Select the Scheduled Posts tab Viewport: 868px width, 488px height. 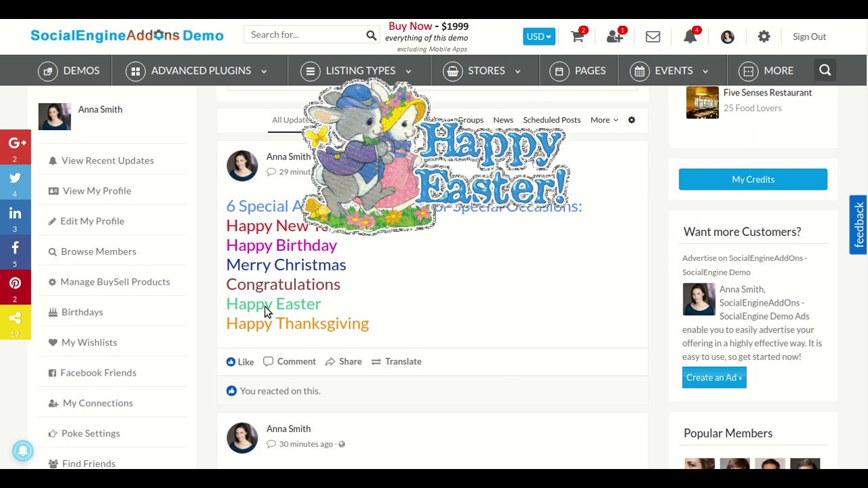tap(551, 120)
